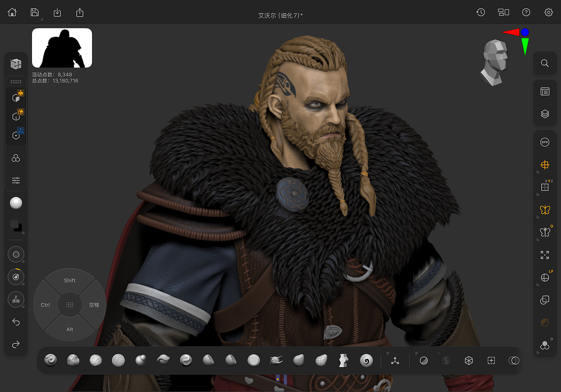561x392 pixels.
Task: Select the cube icon with the orange stamp badge
Action: click(17, 97)
